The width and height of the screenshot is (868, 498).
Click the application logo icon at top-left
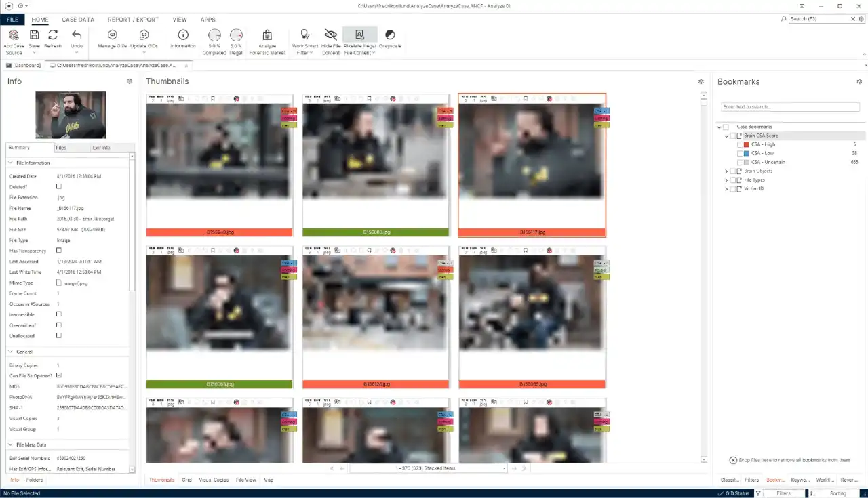(9, 6)
